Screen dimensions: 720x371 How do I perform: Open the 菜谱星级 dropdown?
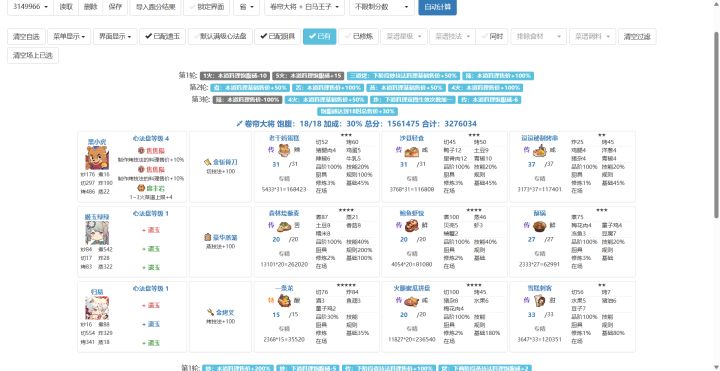[404, 36]
